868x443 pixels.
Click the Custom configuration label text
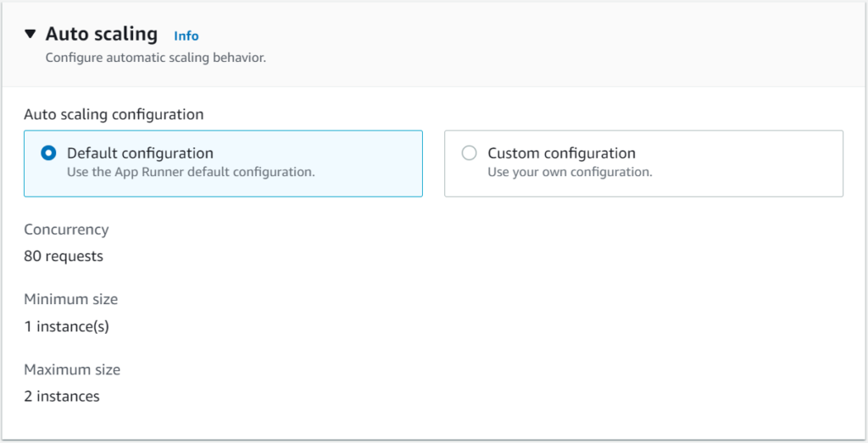[x=561, y=153]
